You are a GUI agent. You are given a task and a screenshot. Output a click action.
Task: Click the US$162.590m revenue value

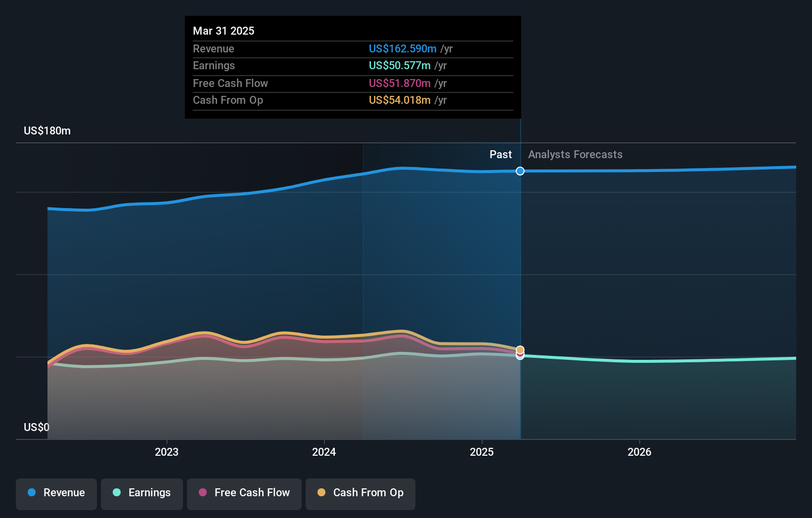[403, 48]
